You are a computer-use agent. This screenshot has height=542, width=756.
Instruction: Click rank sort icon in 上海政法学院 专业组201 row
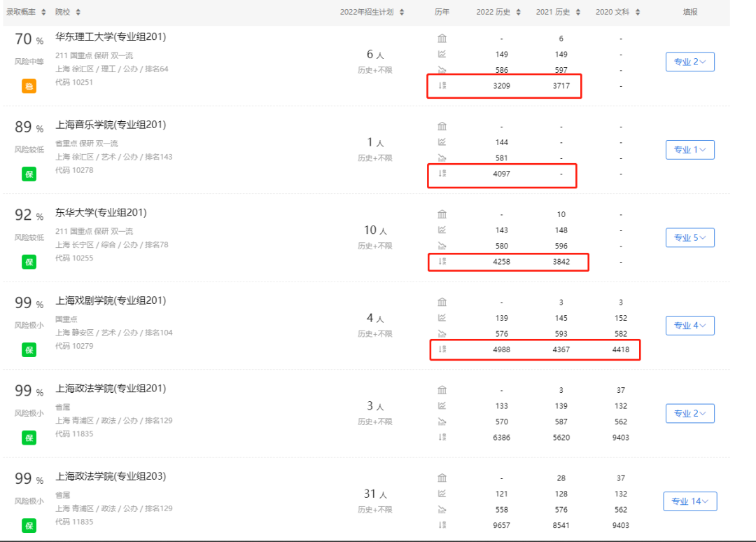[x=442, y=437]
